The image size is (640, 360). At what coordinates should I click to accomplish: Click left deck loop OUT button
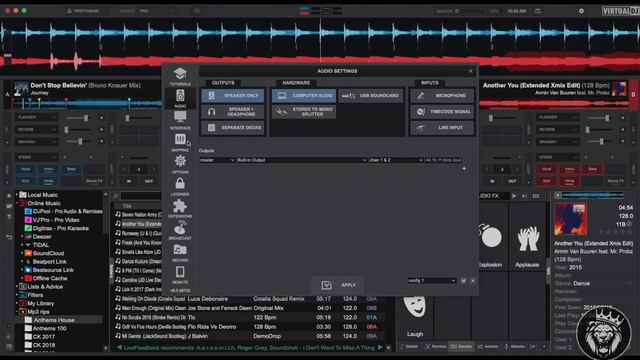149,181
